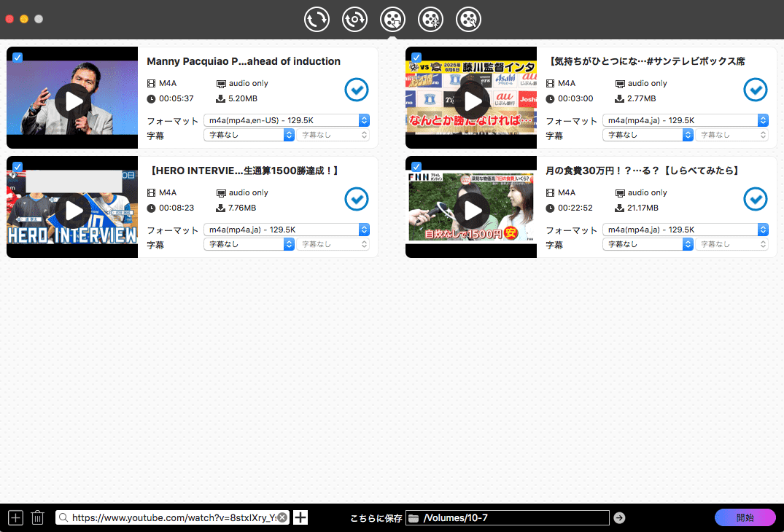Open the DVD ripper tab with disc arrows
784x532 pixels.
[x=354, y=20]
